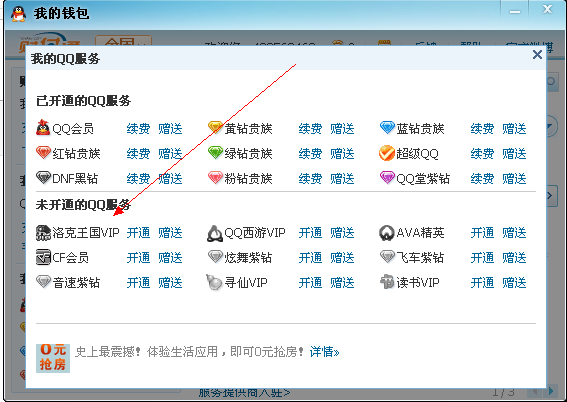Viewport: 567px width, 402px height.
Task: Renew 绿钻贵族 via 续费
Action: click(310, 154)
